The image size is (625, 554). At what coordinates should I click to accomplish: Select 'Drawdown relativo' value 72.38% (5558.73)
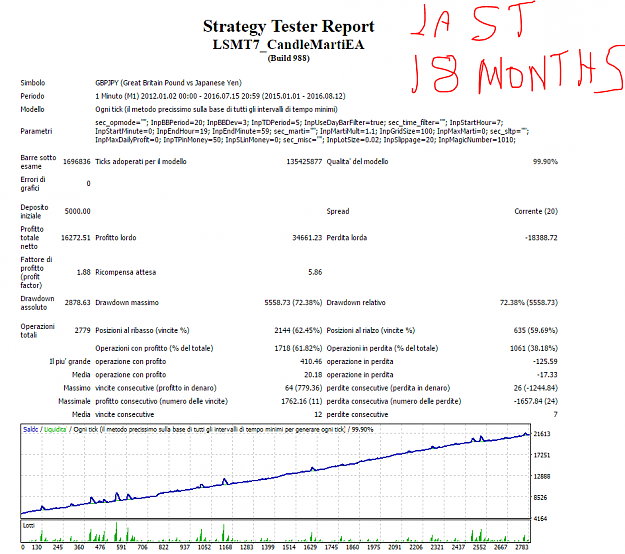(529, 303)
